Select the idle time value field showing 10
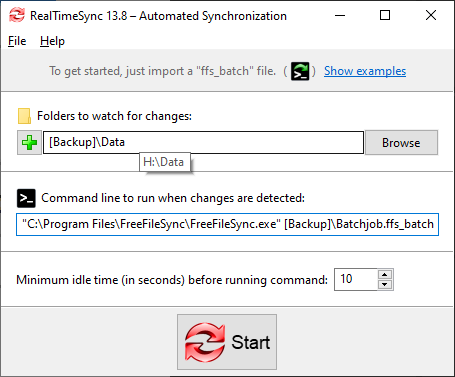455x377 pixels. click(356, 279)
